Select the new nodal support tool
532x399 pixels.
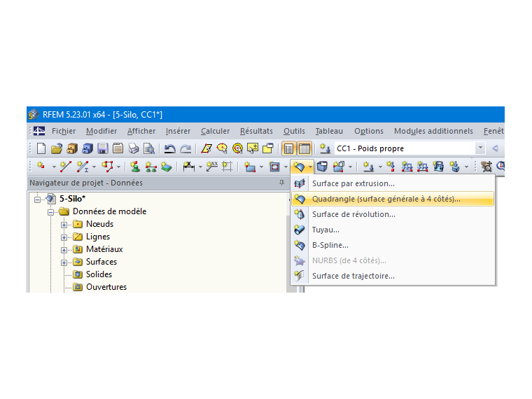click(x=135, y=167)
